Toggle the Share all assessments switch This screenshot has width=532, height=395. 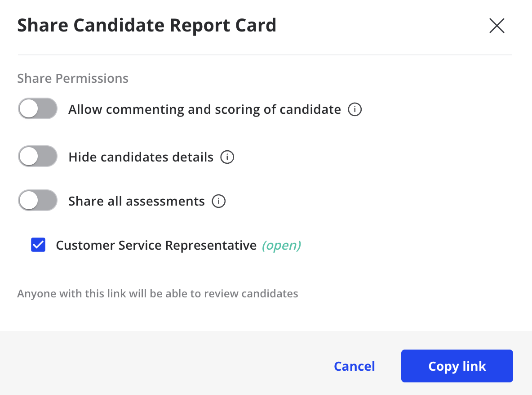pyautogui.click(x=38, y=200)
